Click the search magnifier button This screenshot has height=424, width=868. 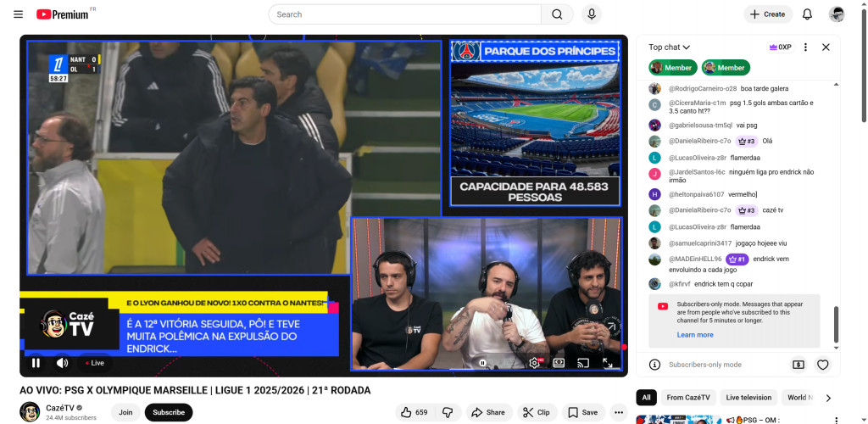pos(557,14)
